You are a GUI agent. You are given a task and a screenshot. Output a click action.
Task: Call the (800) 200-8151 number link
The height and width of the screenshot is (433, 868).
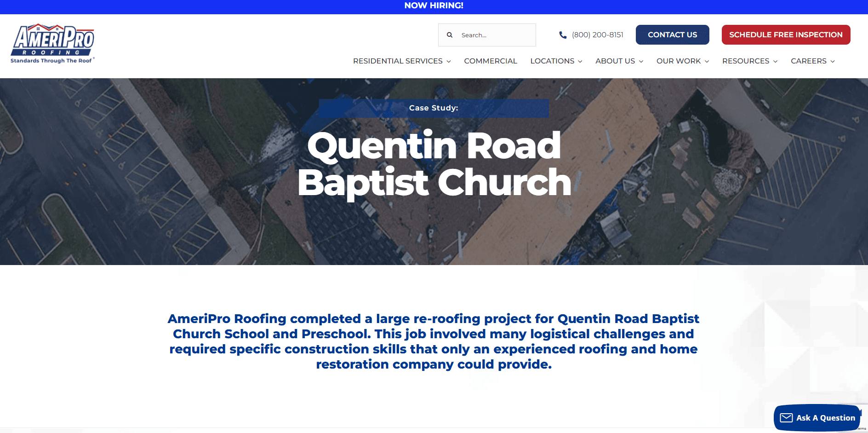(x=597, y=35)
